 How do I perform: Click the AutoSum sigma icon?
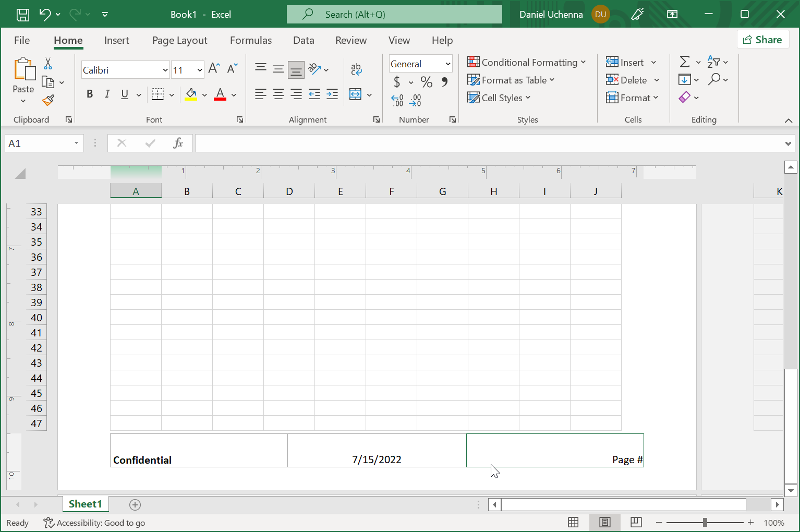click(x=685, y=62)
